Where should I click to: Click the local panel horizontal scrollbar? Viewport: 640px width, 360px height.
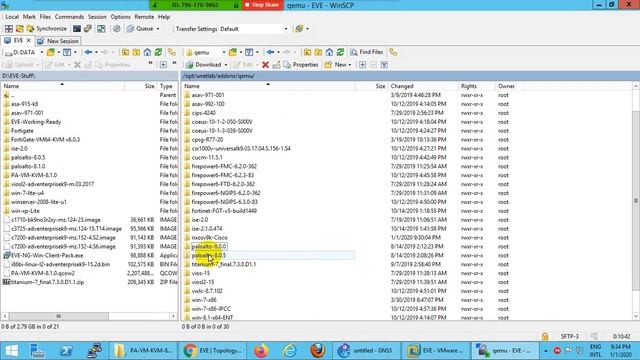[x=59, y=316]
